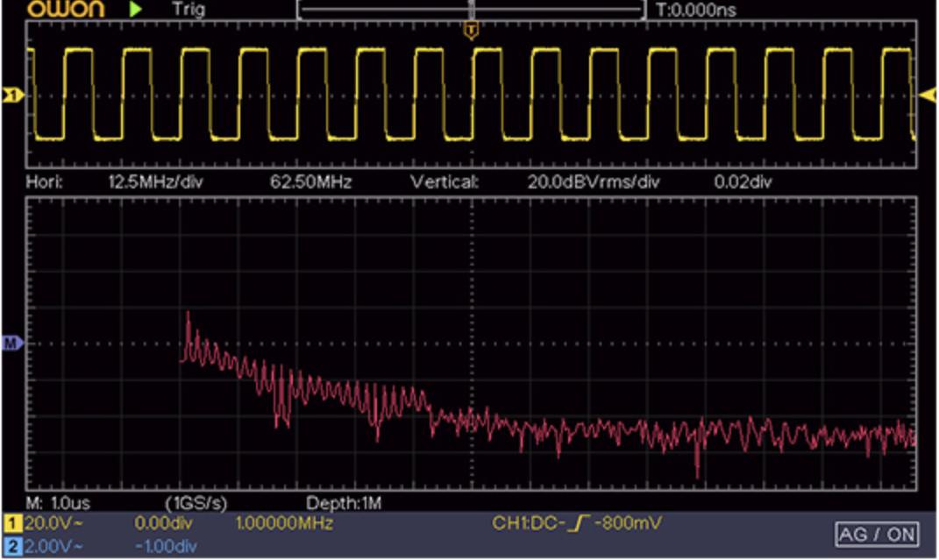The height and width of the screenshot is (560, 939).
Task: Click the yellow channel 1 badge
Action: tap(12, 524)
